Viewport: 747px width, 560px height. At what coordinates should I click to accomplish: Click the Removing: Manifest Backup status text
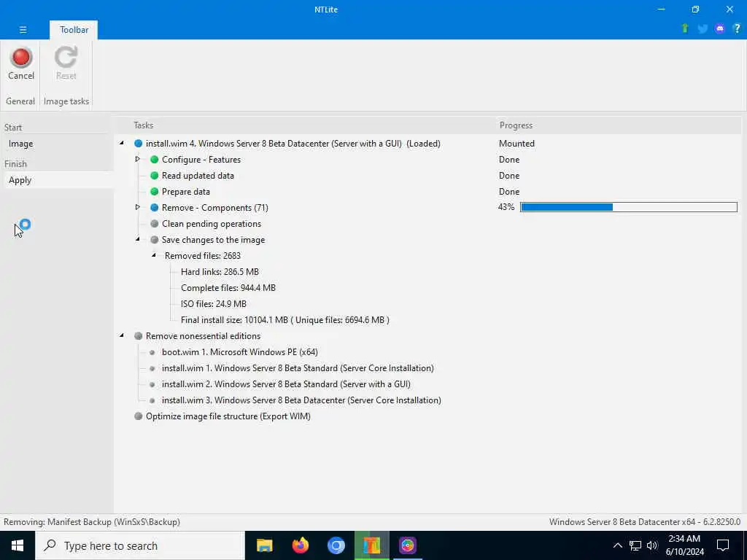coord(91,522)
